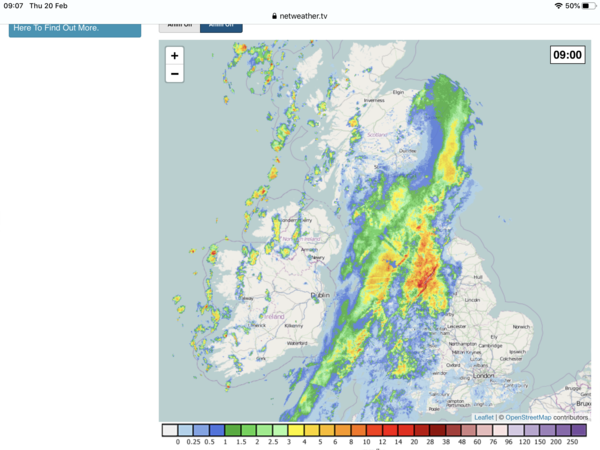
Task: Tap the netweather.tv address bar
Action: coord(300,16)
